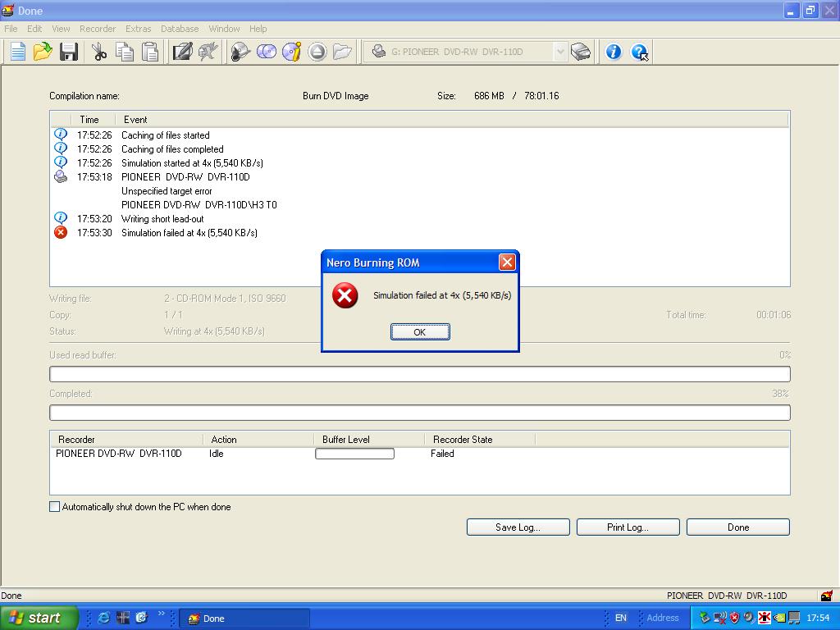Image resolution: width=840 pixels, height=630 pixels.
Task: Select the 'Writing short lead-out' log entry
Action: pyautogui.click(x=162, y=218)
